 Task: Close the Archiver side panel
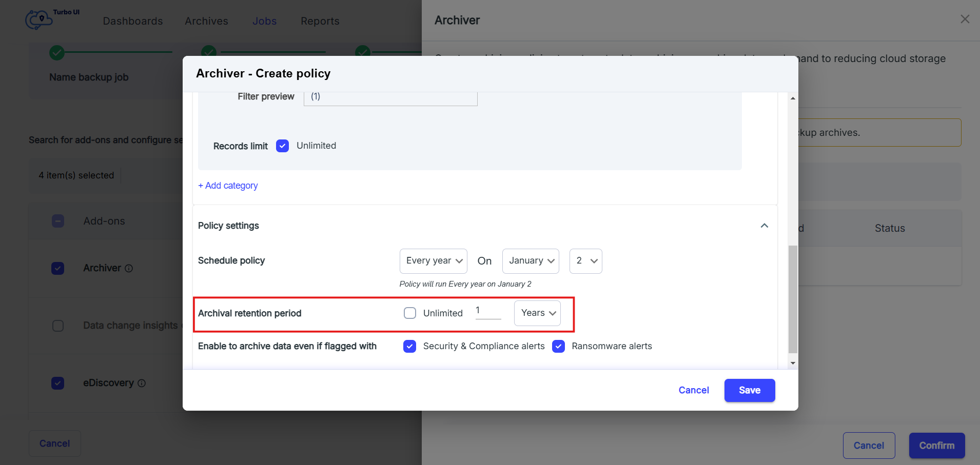[965, 19]
